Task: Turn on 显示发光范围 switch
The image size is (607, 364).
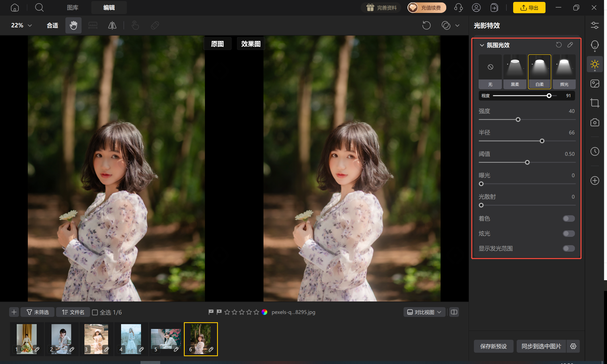Action: [569, 248]
